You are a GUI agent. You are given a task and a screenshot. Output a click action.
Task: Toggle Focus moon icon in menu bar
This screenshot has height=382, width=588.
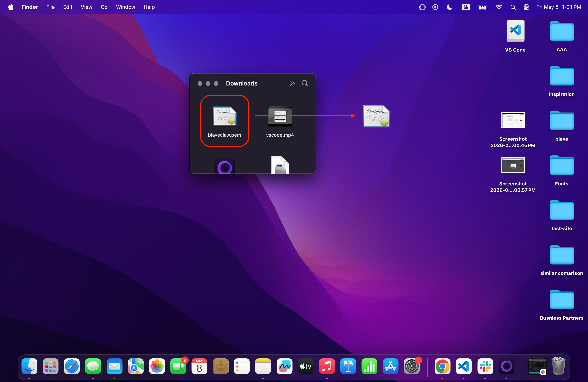click(449, 7)
